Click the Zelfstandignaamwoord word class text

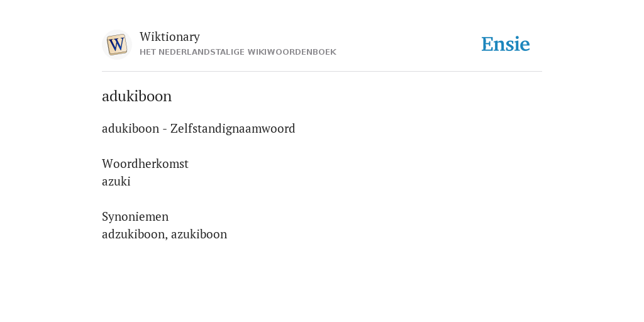(x=233, y=128)
